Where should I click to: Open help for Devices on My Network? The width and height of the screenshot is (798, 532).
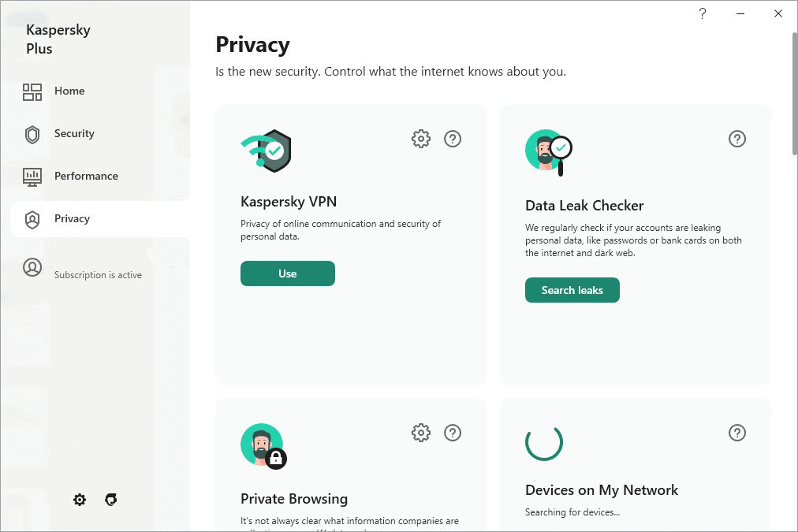click(737, 432)
